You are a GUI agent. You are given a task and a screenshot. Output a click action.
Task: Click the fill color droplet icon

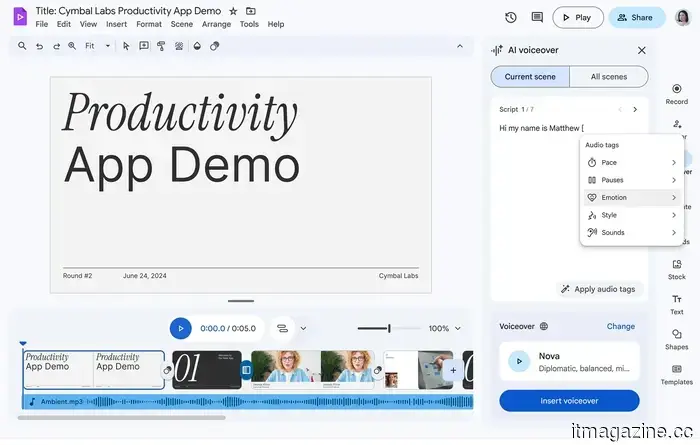(x=197, y=46)
